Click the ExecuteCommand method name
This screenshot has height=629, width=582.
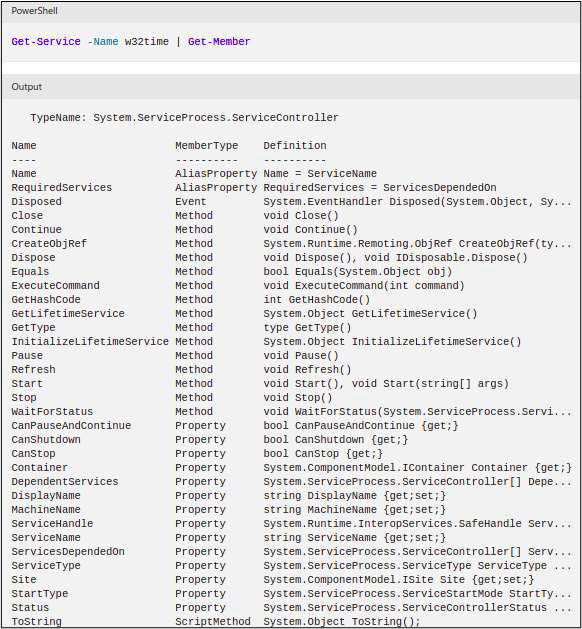click(x=55, y=286)
